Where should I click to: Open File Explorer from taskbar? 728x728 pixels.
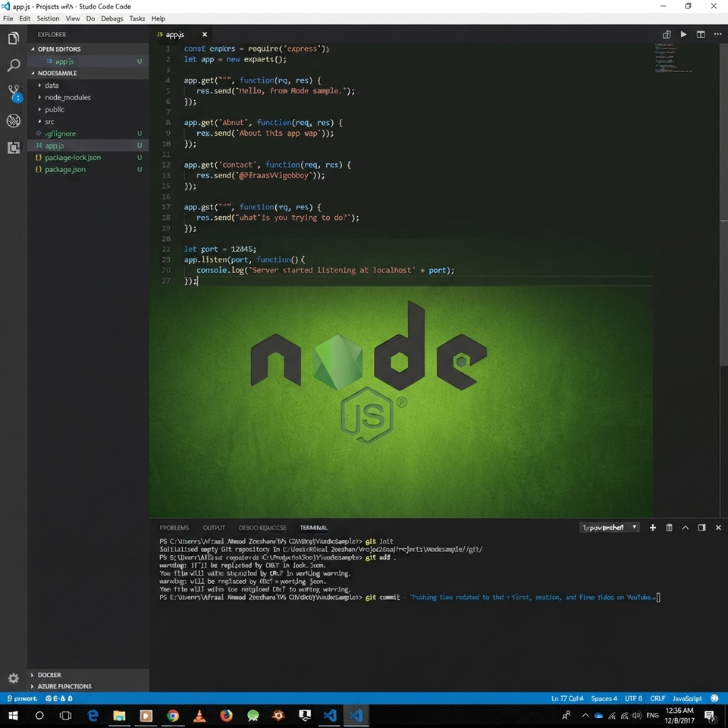(x=119, y=715)
